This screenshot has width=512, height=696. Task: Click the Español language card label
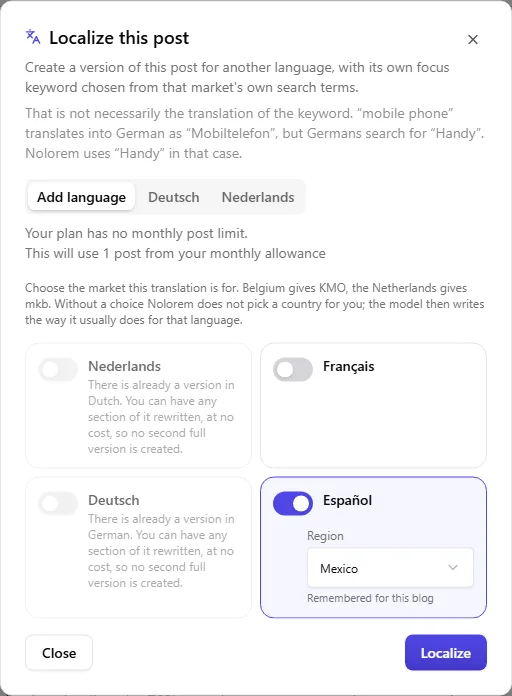347,500
